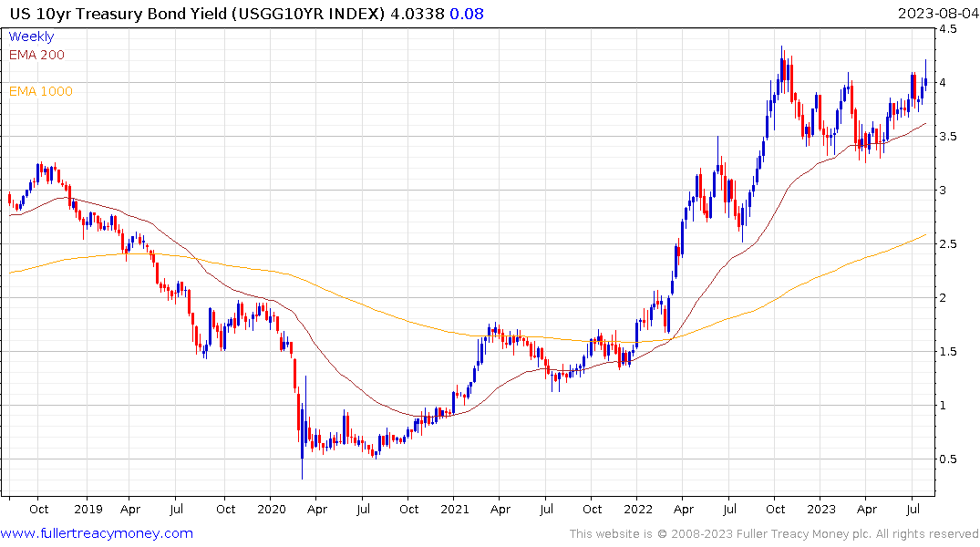This screenshot has width=980, height=547.
Task: Click the '2023-08-04' date label
Action: (x=937, y=14)
